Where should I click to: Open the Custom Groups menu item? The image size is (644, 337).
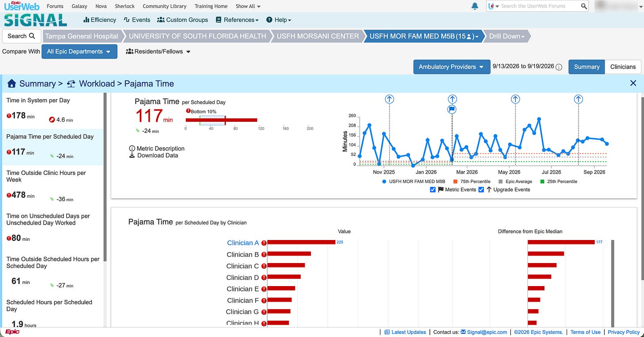tap(183, 20)
